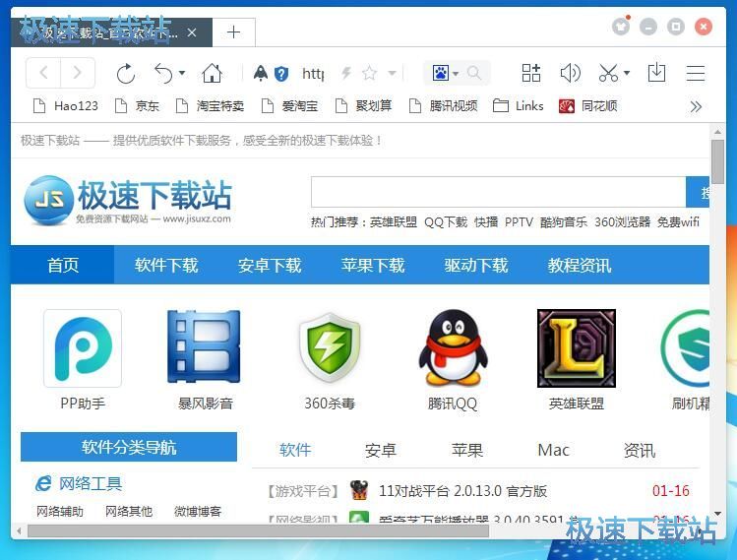Image resolution: width=737 pixels, height=560 pixels.
Task: Open the downloads manager icon
Action: (x=656, y=73)
